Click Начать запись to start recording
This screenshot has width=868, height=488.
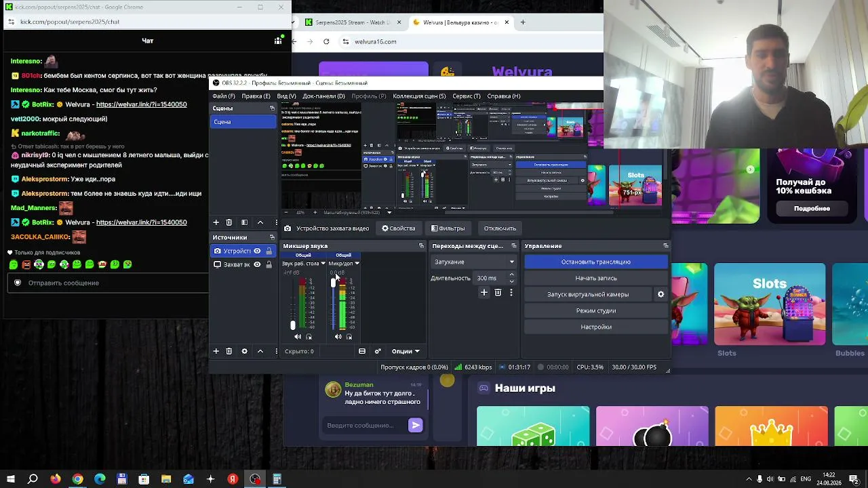click(x=596, y=278)
